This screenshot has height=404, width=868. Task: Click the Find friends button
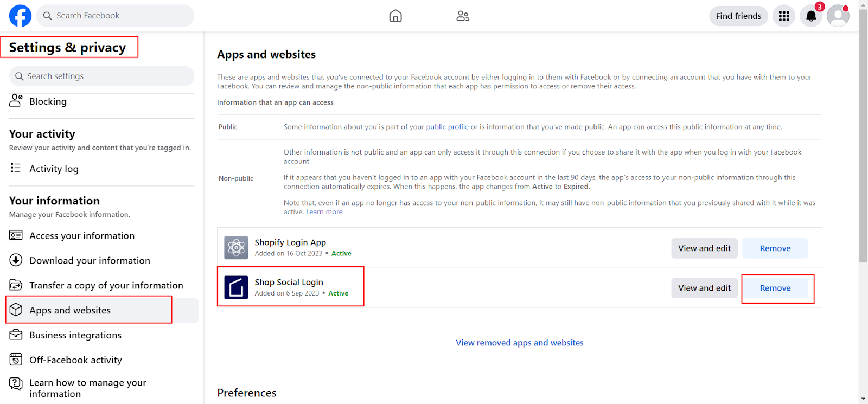(738, 16)
